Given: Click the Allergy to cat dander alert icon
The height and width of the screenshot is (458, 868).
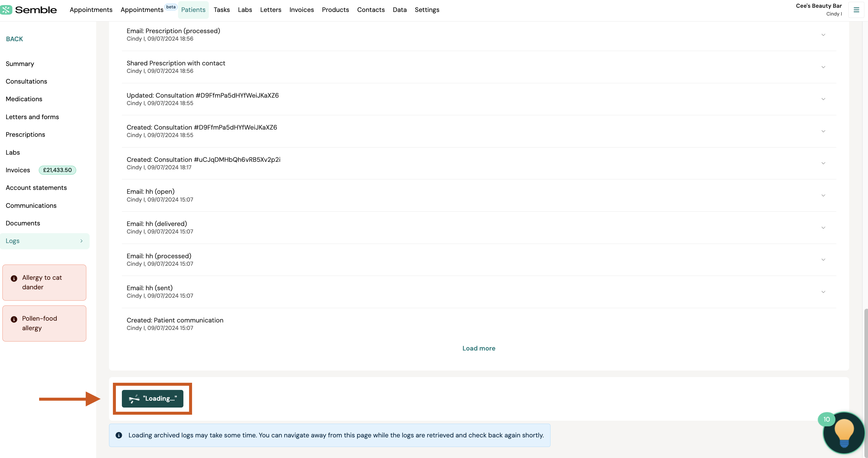Looking at the screenshot, I should 14,279.
